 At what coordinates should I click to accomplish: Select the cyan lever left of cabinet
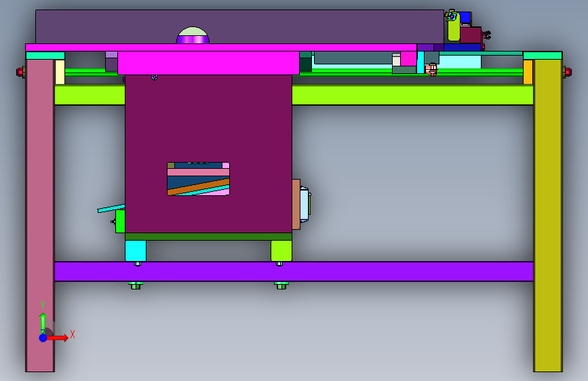coord(111,208)
